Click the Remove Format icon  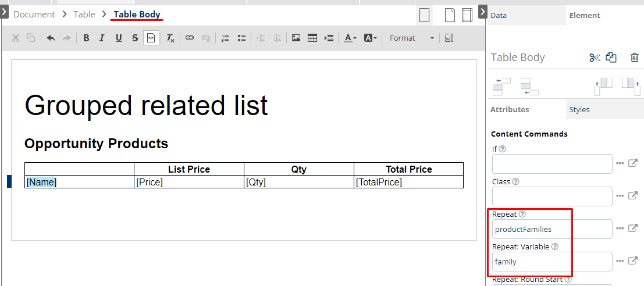point(170,38)
